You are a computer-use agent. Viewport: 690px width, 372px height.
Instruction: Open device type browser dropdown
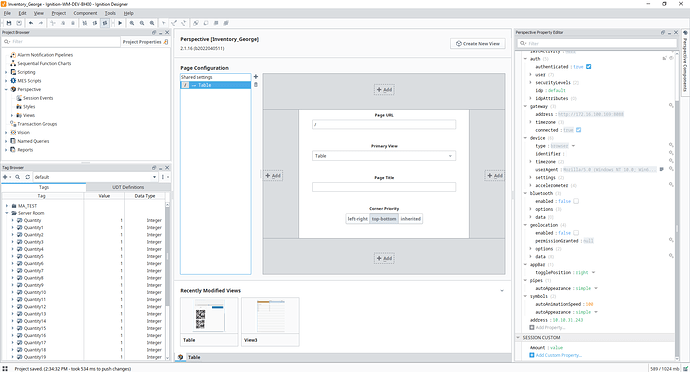click(x=573, y=146)
